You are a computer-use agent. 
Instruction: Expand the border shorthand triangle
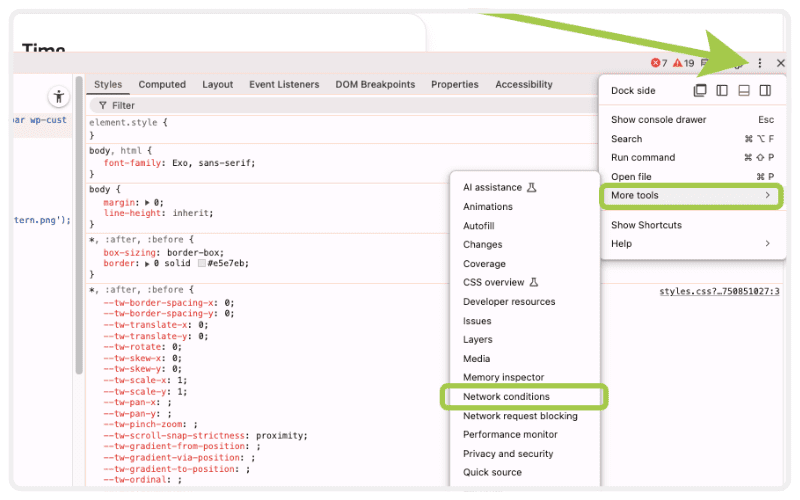147,264
